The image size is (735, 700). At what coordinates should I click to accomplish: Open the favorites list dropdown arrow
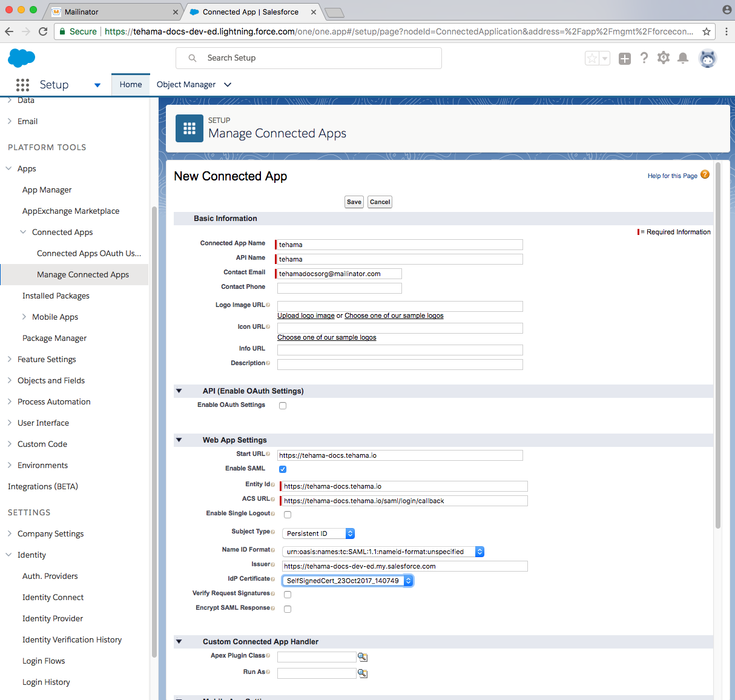pyautogui.click(x=604, y=58)
